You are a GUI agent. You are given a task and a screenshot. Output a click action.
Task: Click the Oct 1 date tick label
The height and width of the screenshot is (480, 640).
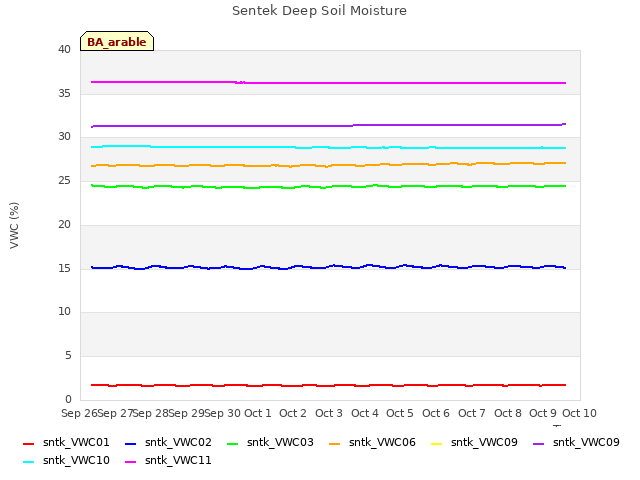pyautogui.click(x=258, y=413)
